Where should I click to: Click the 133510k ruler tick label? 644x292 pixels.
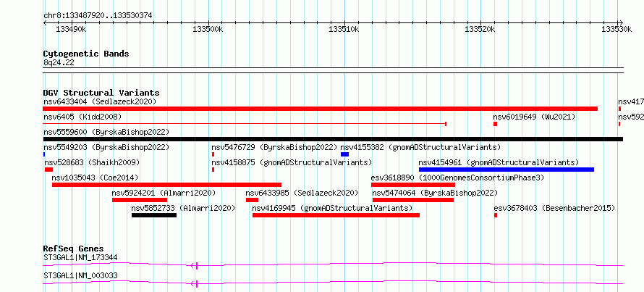(x=344, y=29)
